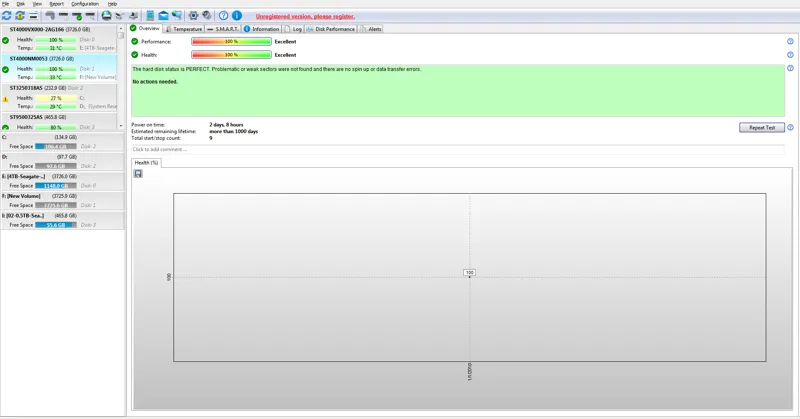The image size is (800, 419).
Task: Click the help icon beside the Performance bar
Action: [x=790, y=42]
